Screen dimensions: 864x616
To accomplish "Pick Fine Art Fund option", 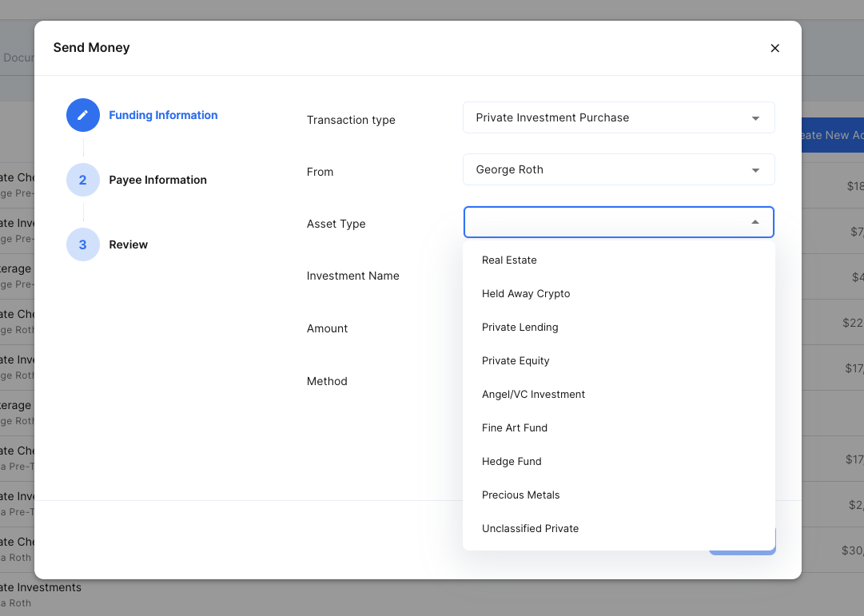I will [515, 428].
